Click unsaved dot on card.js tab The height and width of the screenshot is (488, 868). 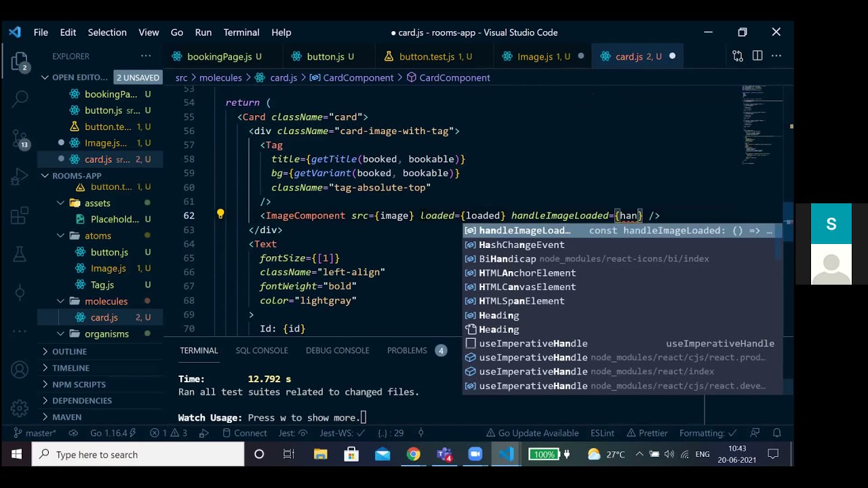coord(672,56)
